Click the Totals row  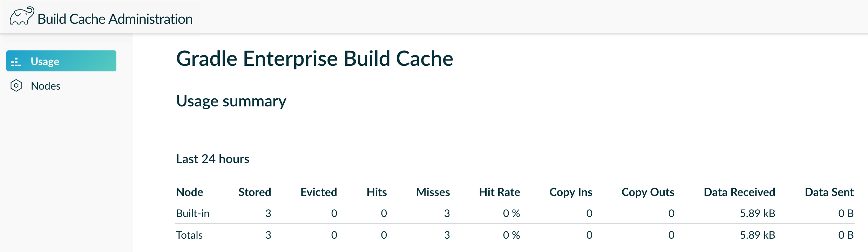[x=189, y=235]
